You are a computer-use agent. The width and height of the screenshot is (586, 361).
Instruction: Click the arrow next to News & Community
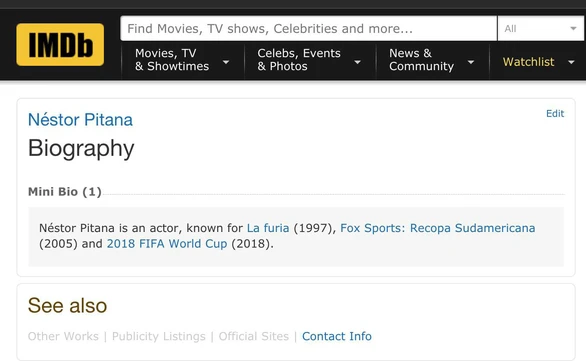tap(471, 62)
